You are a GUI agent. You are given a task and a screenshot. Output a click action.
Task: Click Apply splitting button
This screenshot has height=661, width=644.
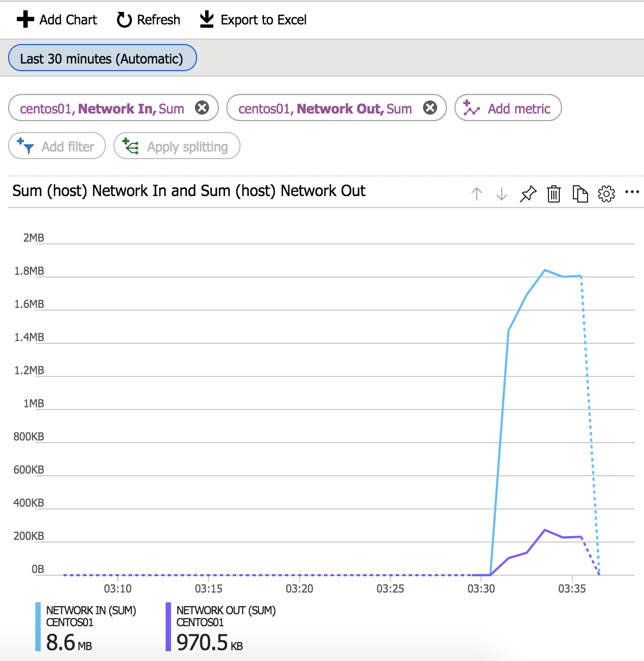tap(177, 146)
